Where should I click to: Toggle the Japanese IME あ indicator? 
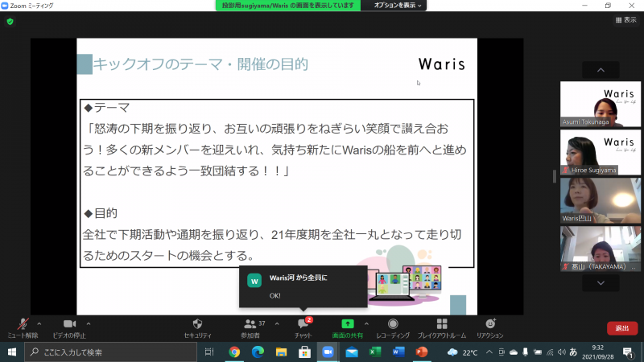pyautogui.click(x=573, y=352)
